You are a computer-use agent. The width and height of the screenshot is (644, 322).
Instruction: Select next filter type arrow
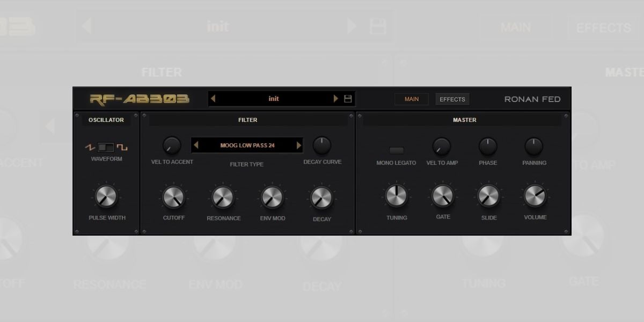(299, 145)
